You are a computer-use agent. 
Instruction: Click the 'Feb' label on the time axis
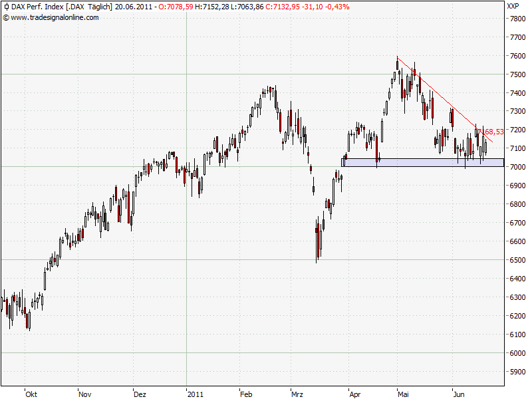tap(246, 394)
